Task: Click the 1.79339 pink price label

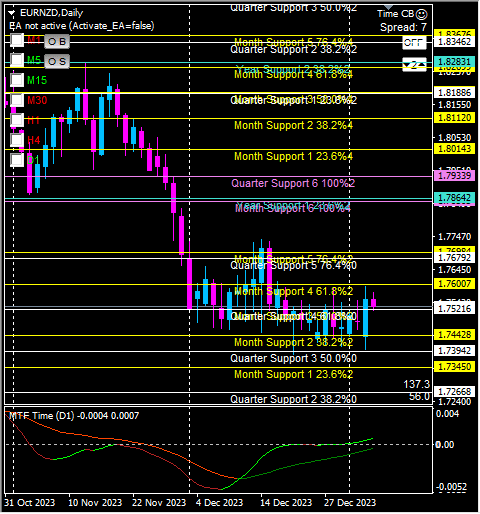Action: point(454,176)
